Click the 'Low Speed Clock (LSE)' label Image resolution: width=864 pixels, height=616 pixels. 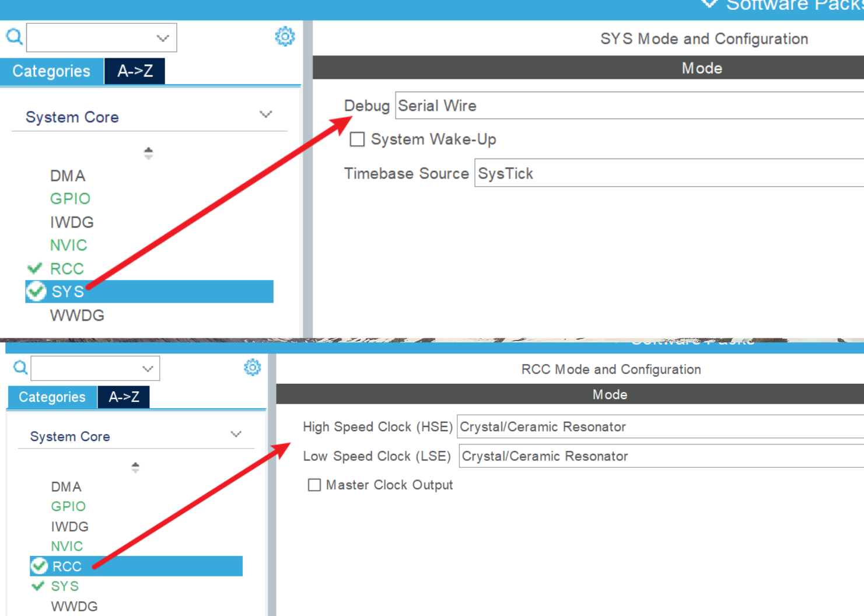point(376,456)
